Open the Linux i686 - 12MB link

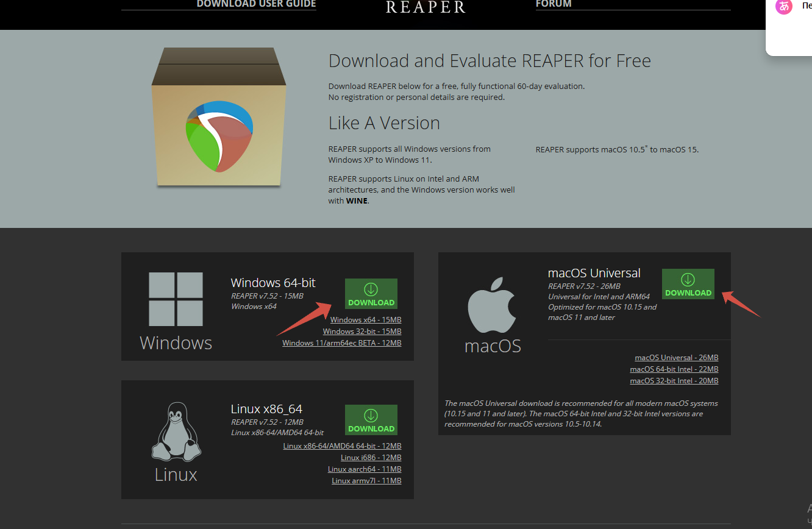coord(371,458)
